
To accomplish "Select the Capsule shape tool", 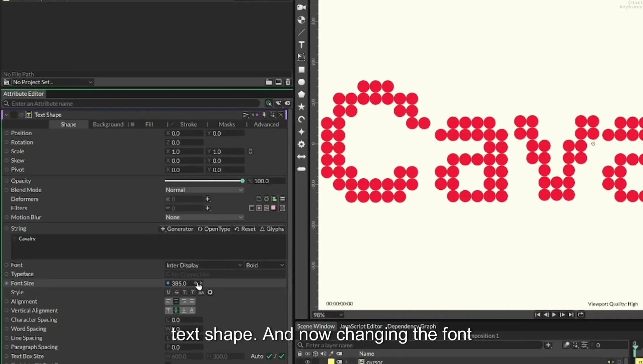I will pos(301,169).
